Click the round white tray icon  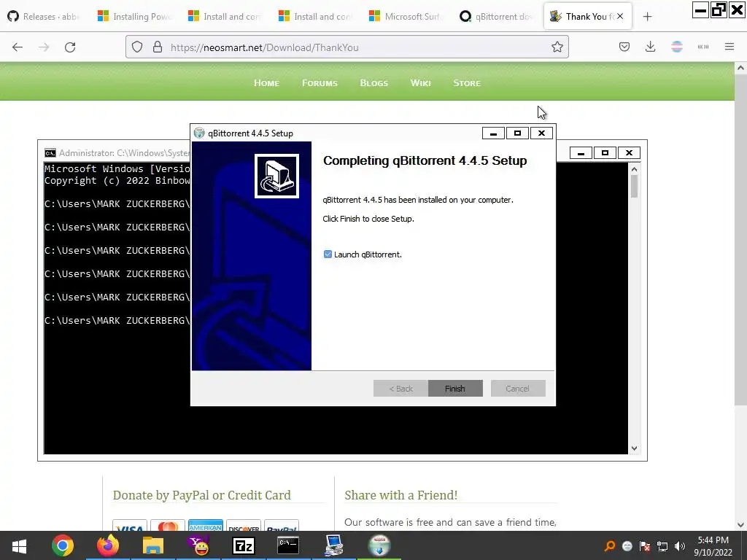pos(627,546)
